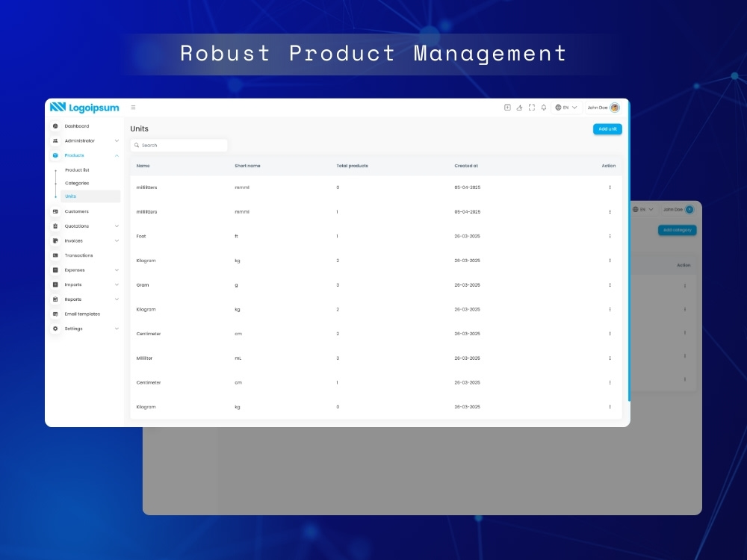Open EN language dropdown in Units window

click(x=566, y=108)
